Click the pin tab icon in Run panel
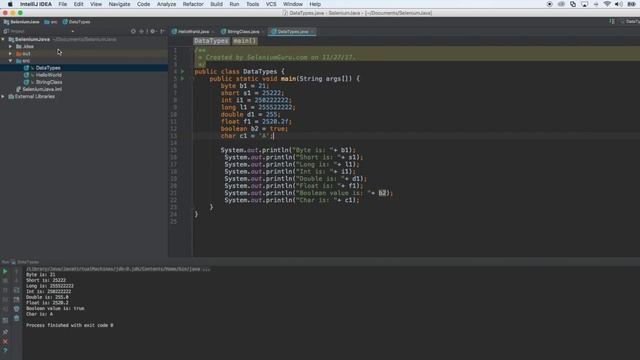 pos(5,332)
